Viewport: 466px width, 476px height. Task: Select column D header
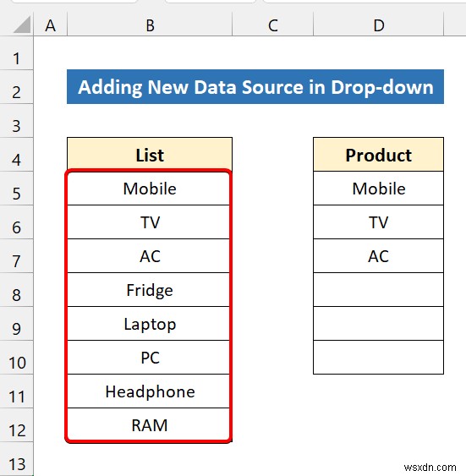point(379,25)
